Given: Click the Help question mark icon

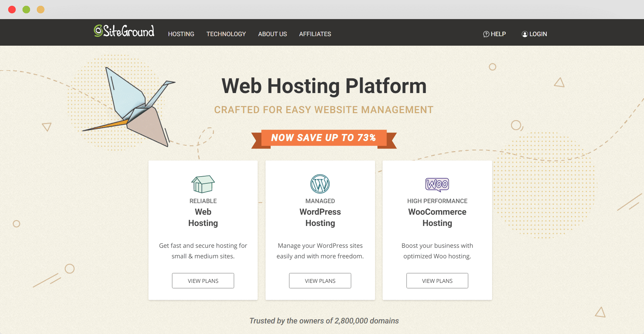Looking at the screenshot, I should point(486,34).
